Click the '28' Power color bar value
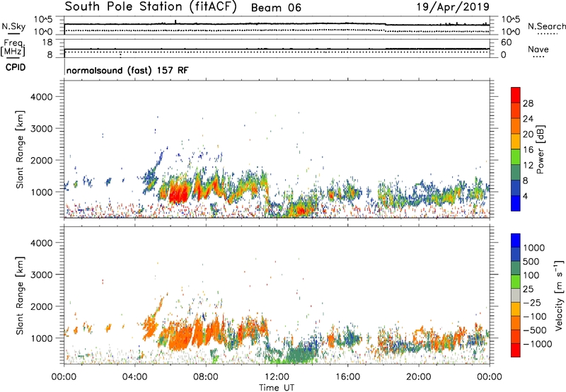Screen dimensions: 566x392 coord(528,103)
